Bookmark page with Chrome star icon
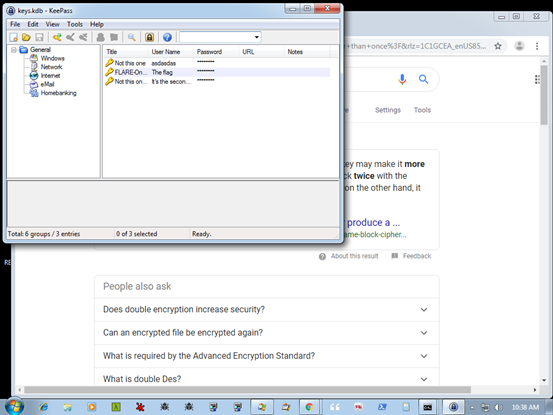This screenshot has height=415, width=553. pos(498,46)
